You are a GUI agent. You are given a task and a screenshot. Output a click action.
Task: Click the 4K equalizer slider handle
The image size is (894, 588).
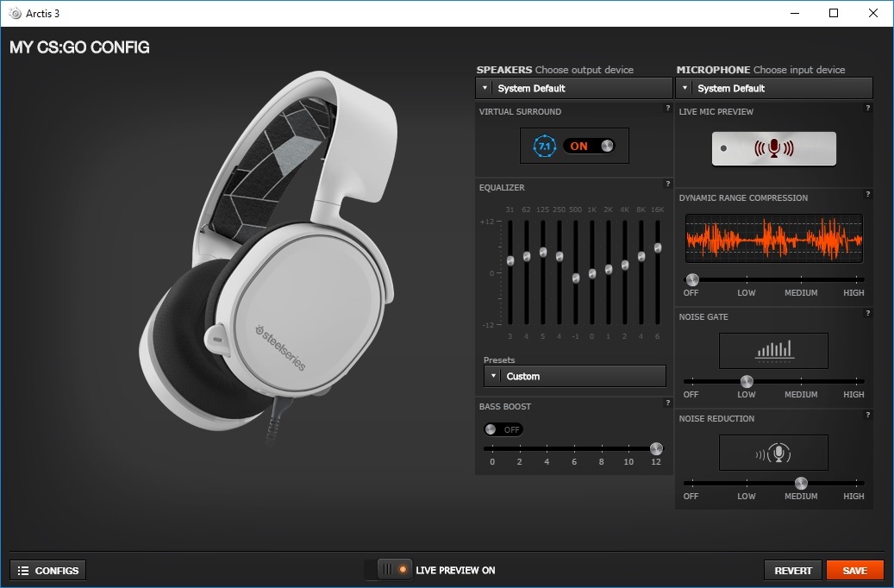point(625,266)
